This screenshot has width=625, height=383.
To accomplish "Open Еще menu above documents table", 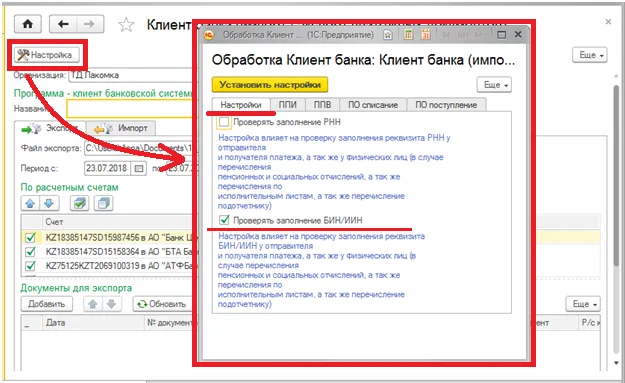I will click(583, 304).
